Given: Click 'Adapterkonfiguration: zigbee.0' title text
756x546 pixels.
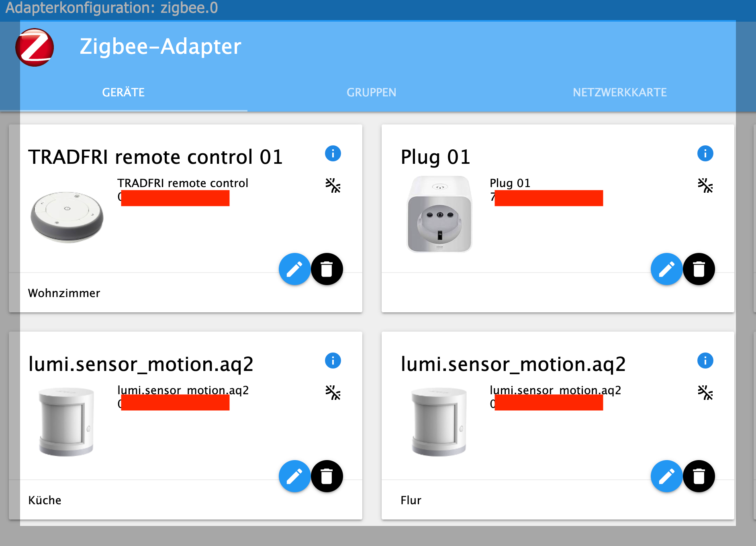Looking at the screenshot, I should 111,8.
